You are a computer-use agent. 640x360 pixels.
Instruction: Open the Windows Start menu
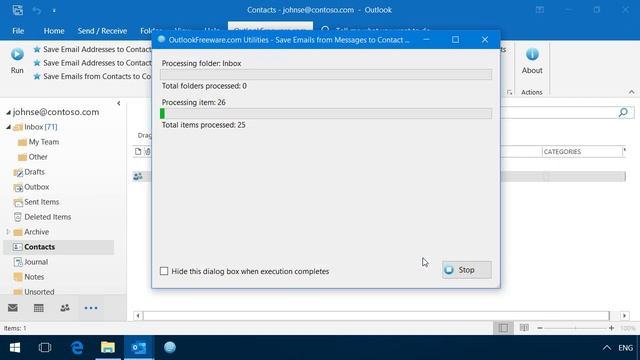coord(15,348)
